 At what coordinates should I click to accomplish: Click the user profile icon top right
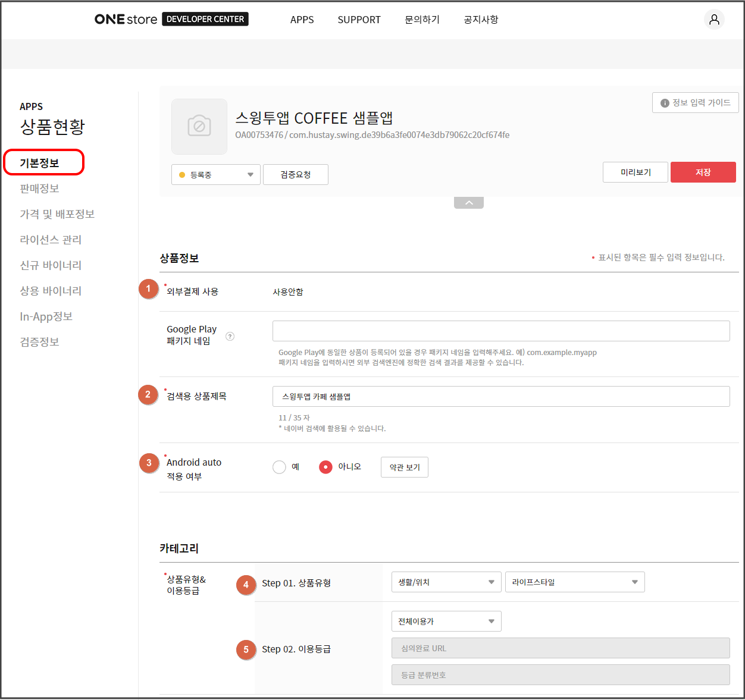(x=713, y=19)
